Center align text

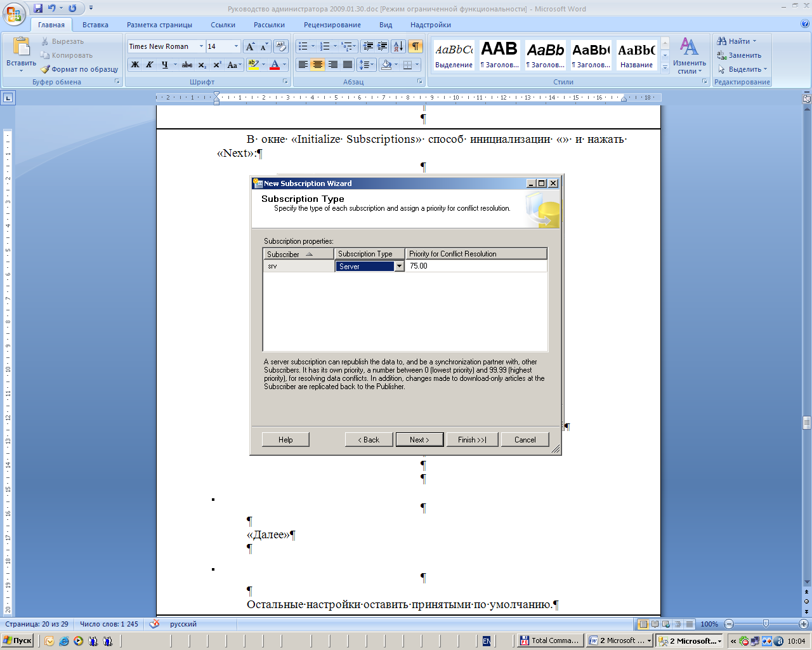[318, 65]
